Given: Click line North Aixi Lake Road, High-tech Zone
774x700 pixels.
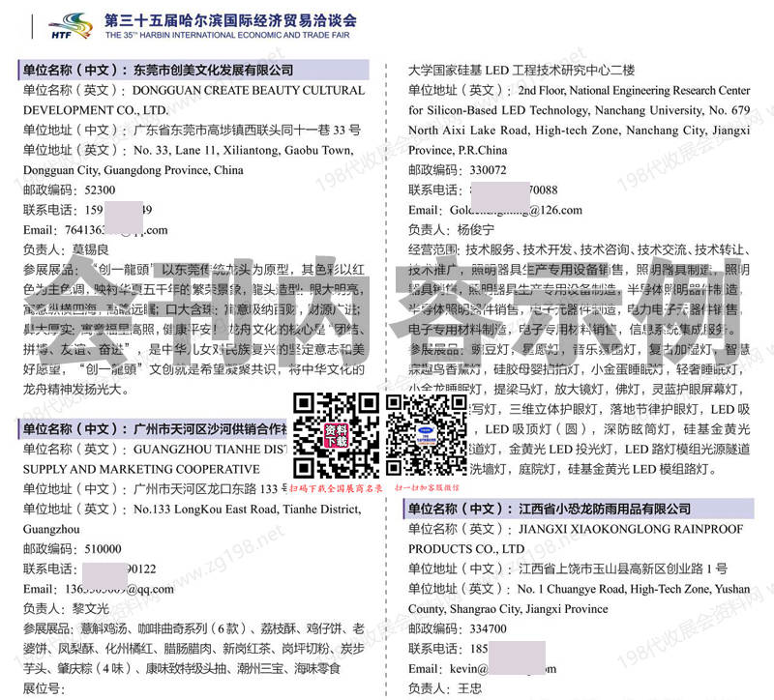Looking at the screenshot, I should 579,131.
